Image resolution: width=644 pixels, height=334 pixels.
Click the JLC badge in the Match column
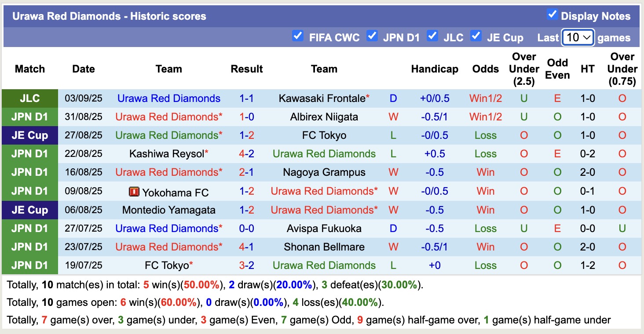coord(29,98)
